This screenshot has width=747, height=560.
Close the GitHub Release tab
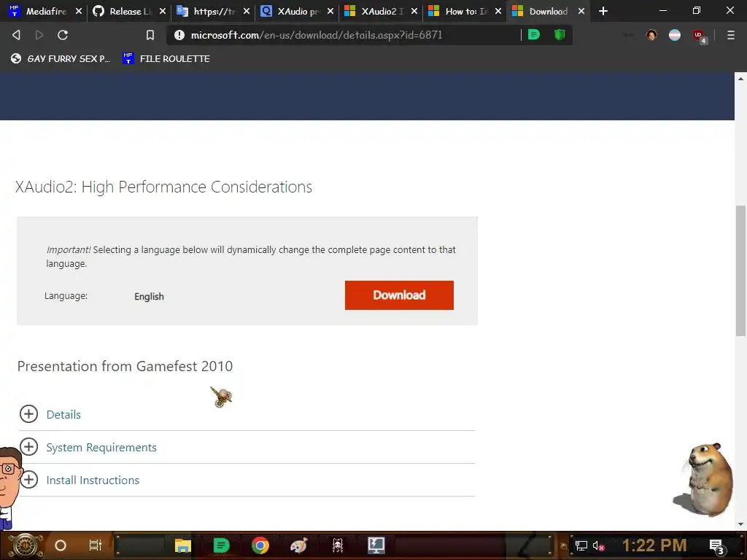pos(163,11)
